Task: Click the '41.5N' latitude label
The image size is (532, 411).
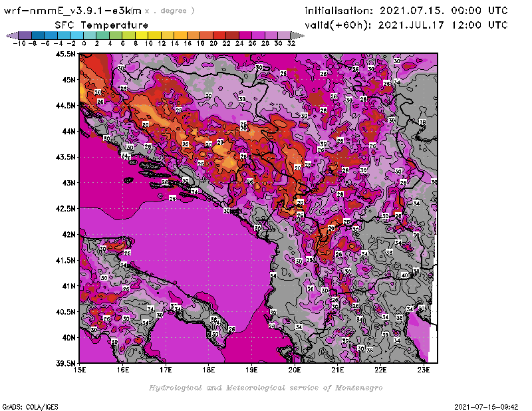Action: point(66,260)
